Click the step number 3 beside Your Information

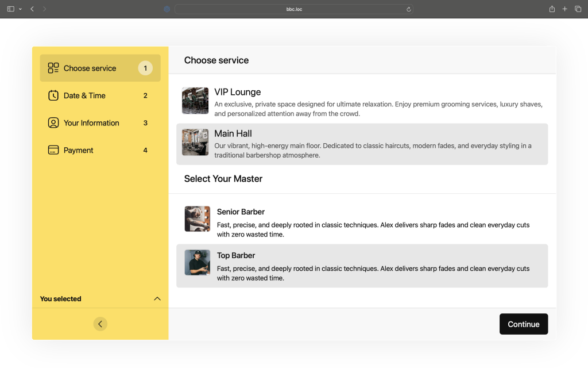[x=145, y=123]
